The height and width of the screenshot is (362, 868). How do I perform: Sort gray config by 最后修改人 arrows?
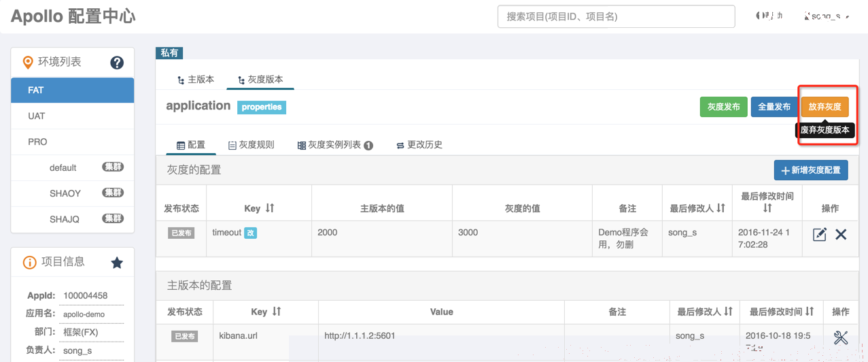pyautogui.click(x=721, y=208)
